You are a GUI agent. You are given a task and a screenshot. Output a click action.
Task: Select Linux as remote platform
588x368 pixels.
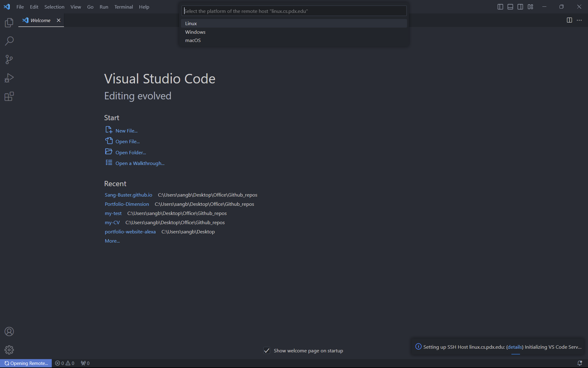pyautogui.click(x=191, y=24)
